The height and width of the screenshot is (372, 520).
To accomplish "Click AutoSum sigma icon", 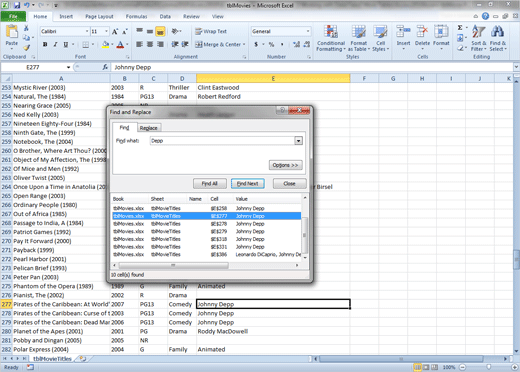I will tap(460, 28).
